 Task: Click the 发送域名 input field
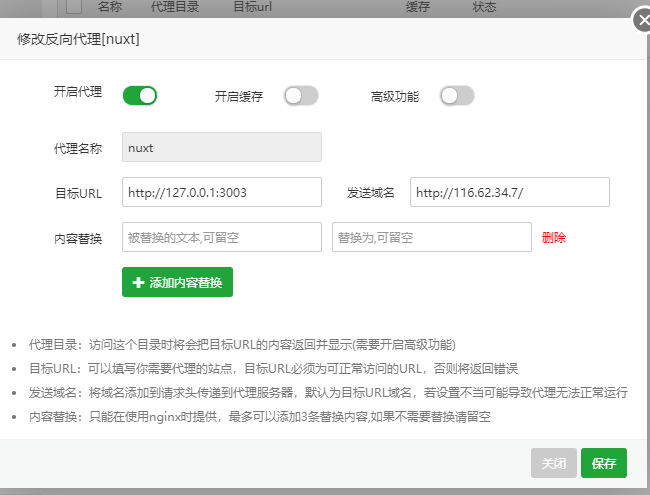(510, 192)
